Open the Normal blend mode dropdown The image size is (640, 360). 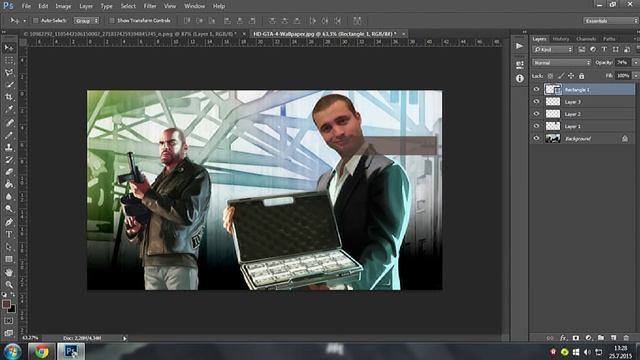click(562, 62)
